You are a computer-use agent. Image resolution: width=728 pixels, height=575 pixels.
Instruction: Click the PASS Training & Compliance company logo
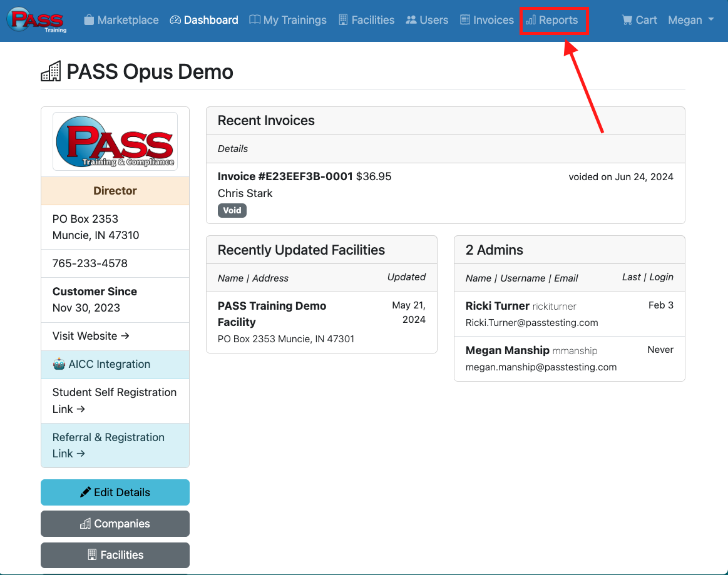115,141
